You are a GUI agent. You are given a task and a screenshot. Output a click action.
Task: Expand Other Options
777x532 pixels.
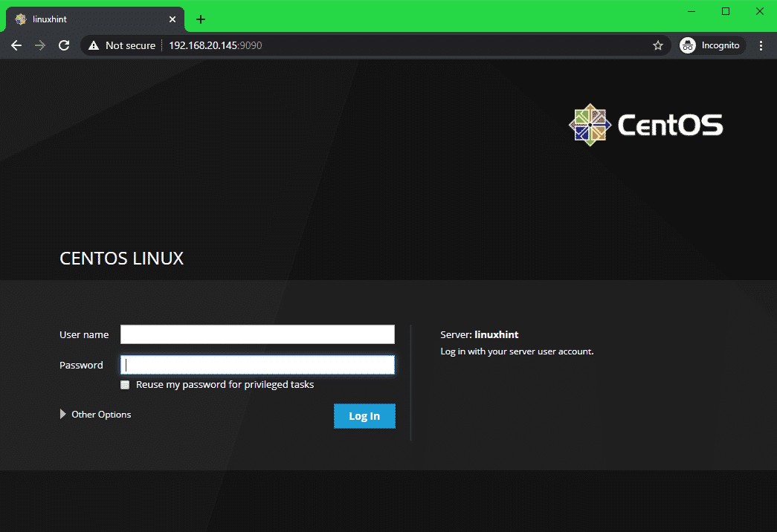tap(96, 414)
